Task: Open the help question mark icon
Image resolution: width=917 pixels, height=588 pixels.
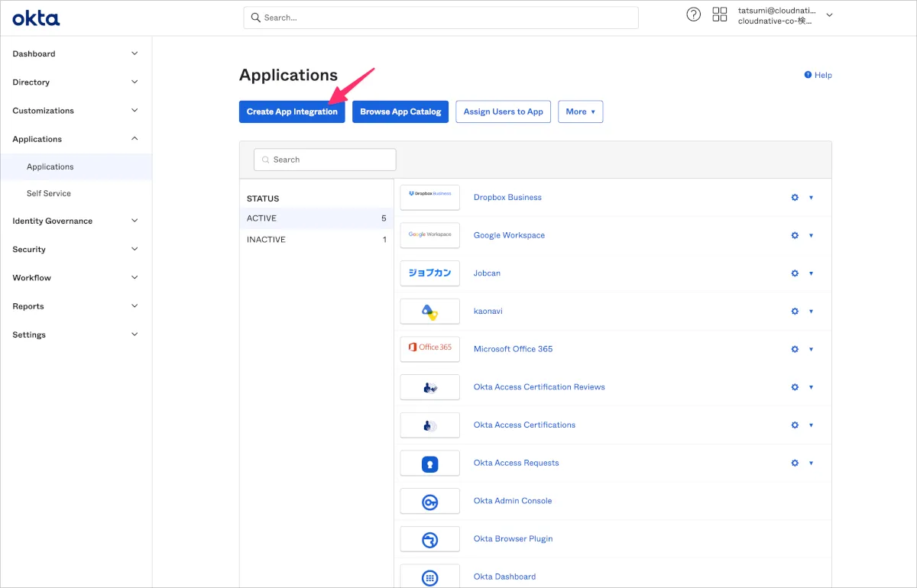Action: (693, 15)
